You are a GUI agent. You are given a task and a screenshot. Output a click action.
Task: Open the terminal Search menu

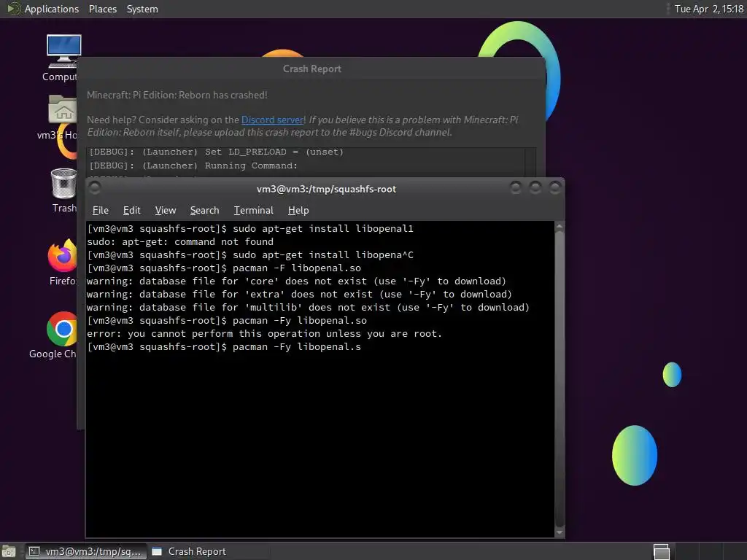[x=204, y=211]
